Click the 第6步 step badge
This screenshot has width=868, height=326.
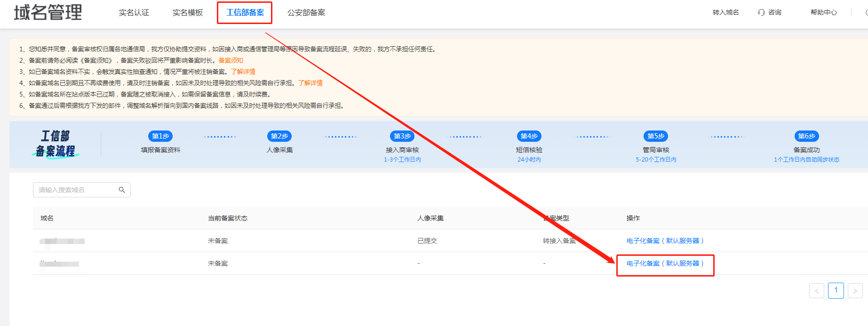point(806,136)
